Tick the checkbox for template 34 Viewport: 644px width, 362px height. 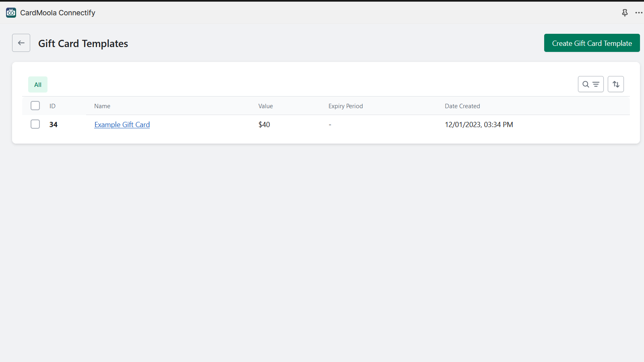click(35, 124)
